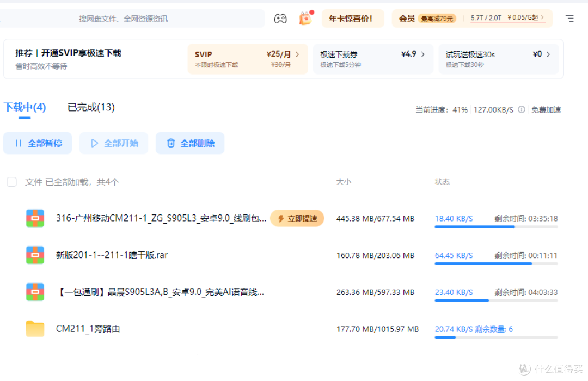Screen dimensions: 588x381
Task: Click progress bar of 316-广州移动CM211-1 download
Action: pos(496,227)
